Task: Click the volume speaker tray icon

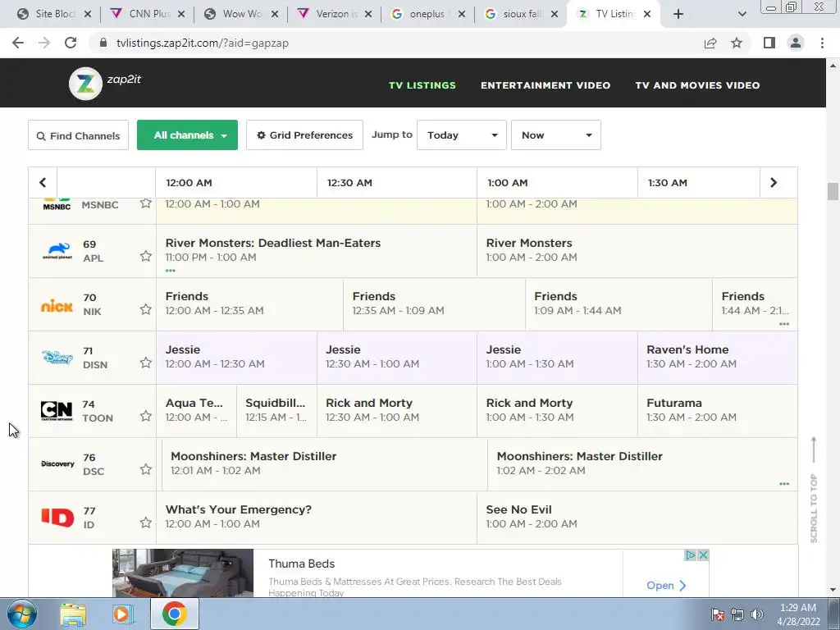Action: click(x=757, y=614)
